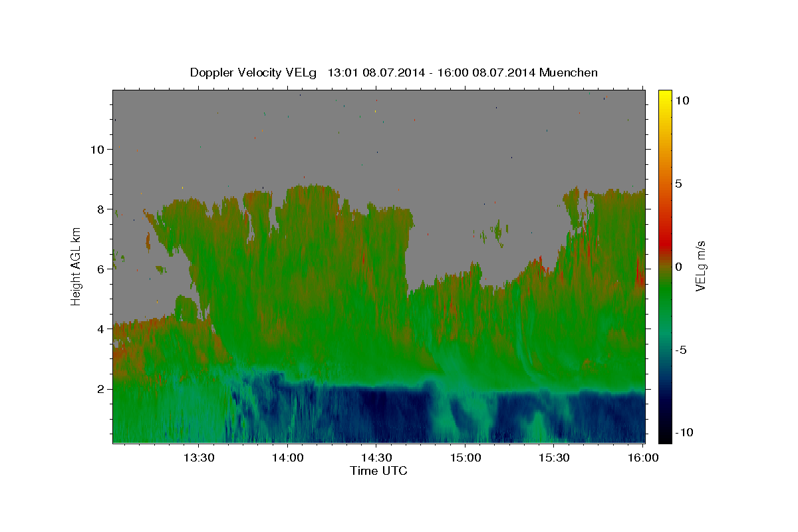Click the colorbar label '-10'
Viewport: 798px width, 532px height.
pos(684,433)
